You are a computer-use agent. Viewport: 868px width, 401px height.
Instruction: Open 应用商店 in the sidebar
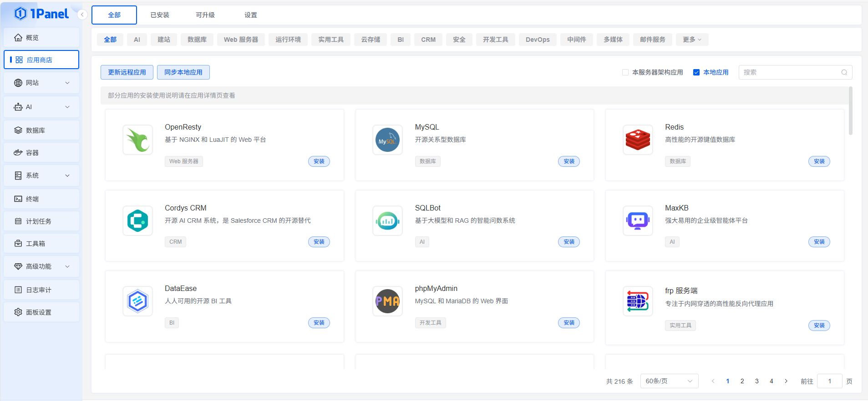point(41,60)
